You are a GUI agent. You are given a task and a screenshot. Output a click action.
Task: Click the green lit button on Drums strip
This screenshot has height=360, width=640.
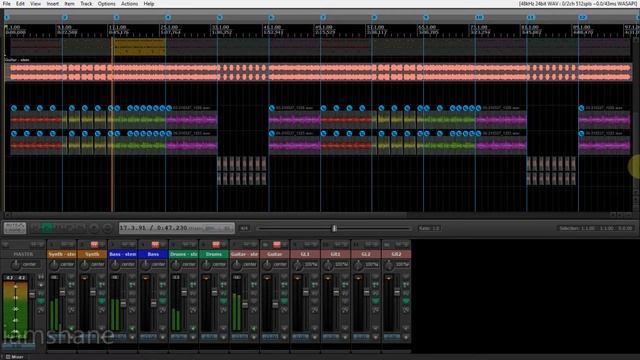(223, 301)
